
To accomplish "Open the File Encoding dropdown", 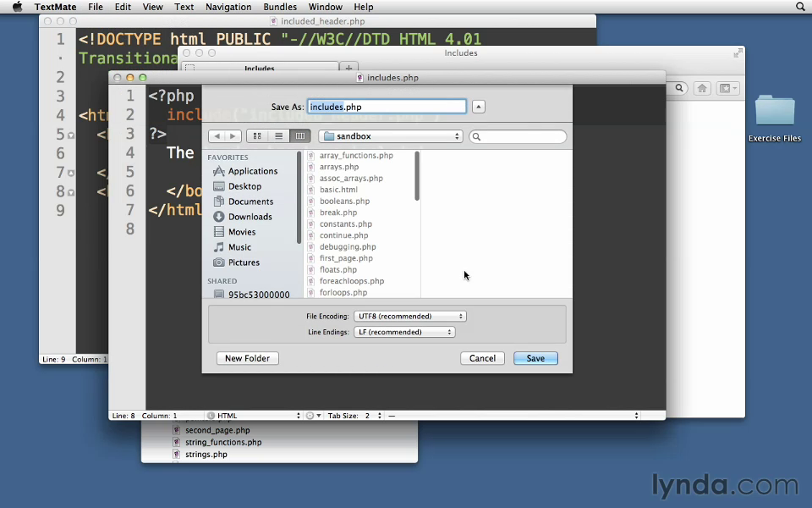I will [410, 316].
